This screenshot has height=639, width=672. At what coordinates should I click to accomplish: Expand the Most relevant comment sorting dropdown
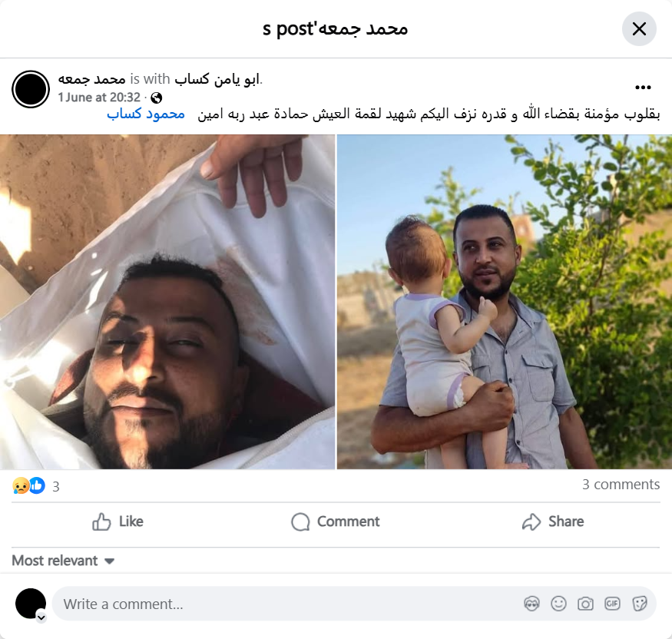pyautogui.click(x=63, y=561)
